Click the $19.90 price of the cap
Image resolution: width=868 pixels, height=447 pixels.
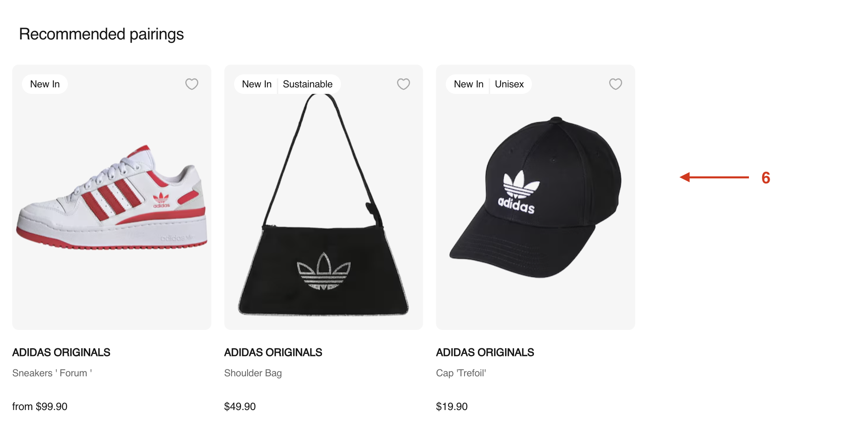(452, 406)
